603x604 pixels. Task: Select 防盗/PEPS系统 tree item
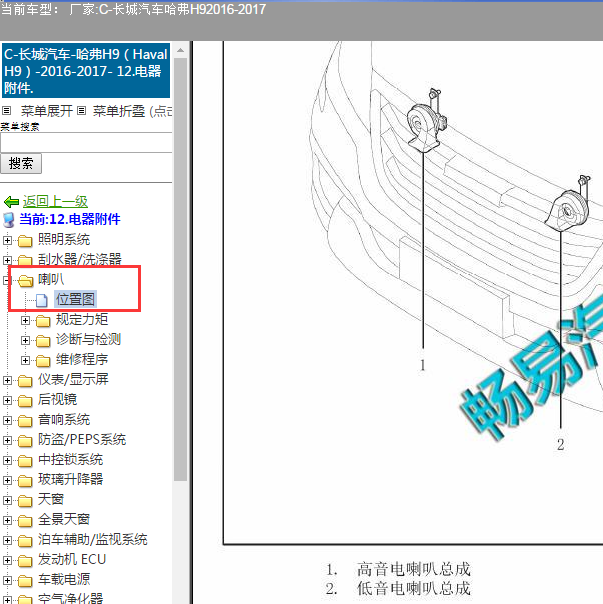tap(82, 440)
